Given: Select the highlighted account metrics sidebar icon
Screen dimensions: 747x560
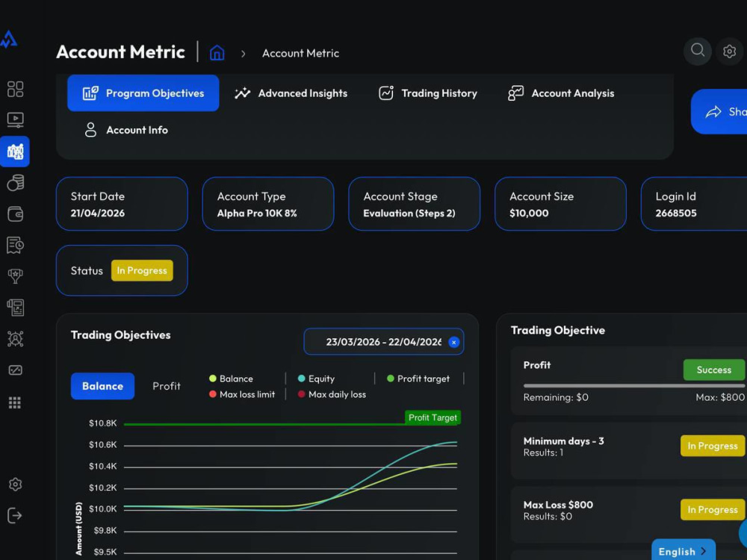Looking at the screenshot, I should point(15,152).
